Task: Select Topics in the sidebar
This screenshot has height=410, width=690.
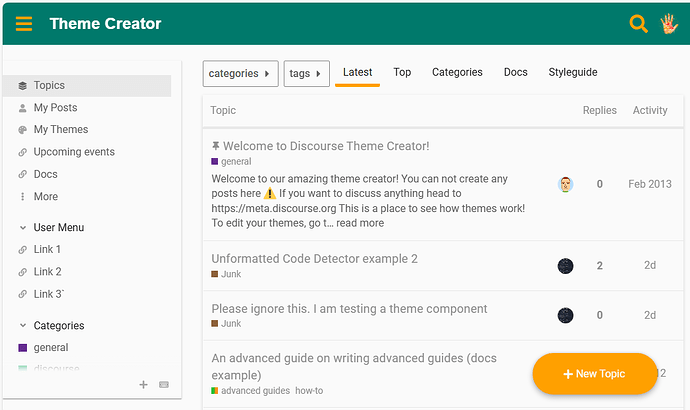Action: click(87, 86)
